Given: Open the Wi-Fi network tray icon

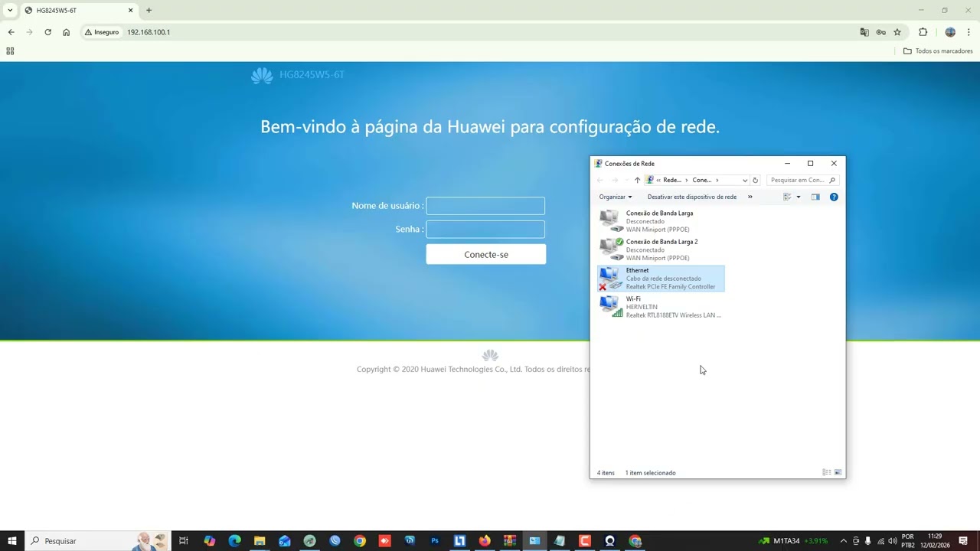Looking at the screenshot, I should (x=880, y=541).
